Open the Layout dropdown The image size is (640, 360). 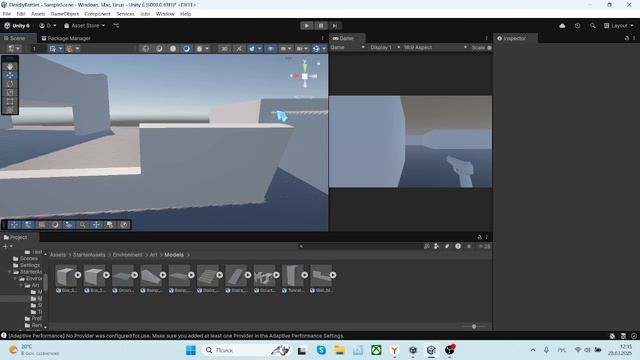[619, 26]
